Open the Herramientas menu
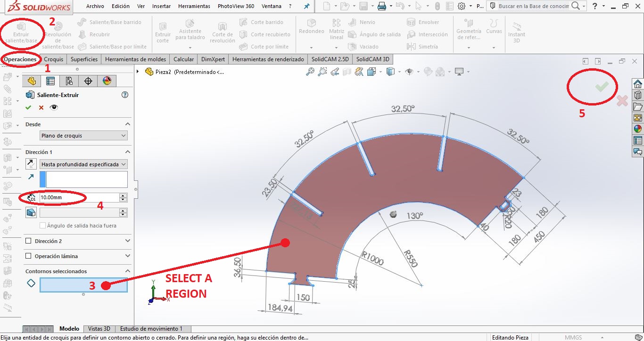Viewport: 644px width, 341px height. (194, 6)
